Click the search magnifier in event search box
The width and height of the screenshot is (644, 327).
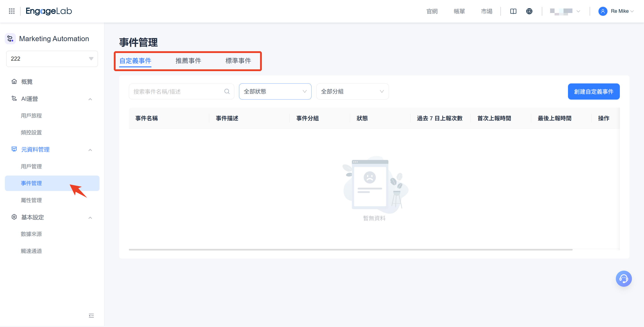point(227,91)
